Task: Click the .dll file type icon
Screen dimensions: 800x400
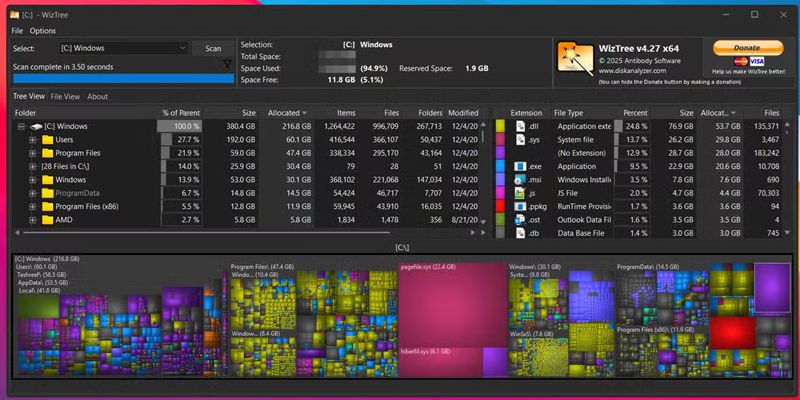Action: point(520,127)
